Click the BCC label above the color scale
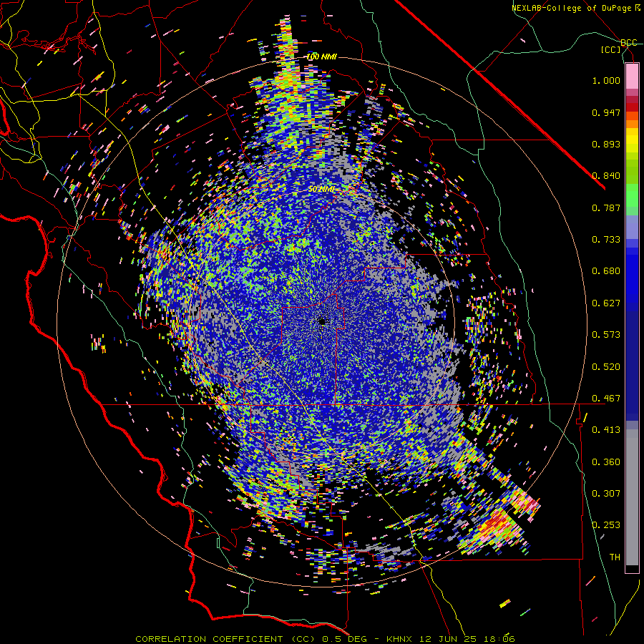Screen dimensions: 644x644 point(628,43)
